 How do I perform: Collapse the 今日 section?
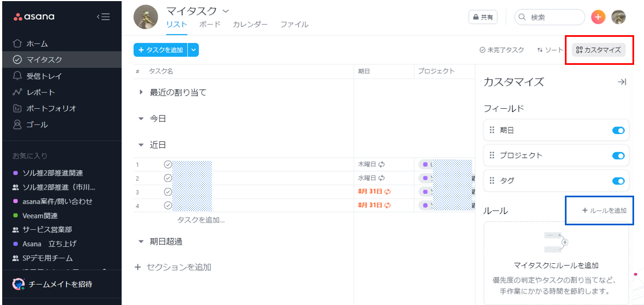(x=141, y=119)
